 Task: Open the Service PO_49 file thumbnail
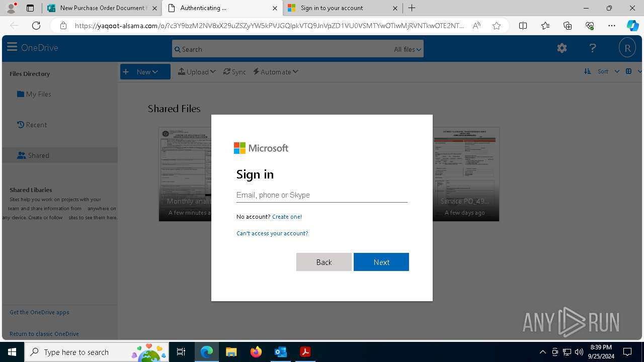point(466,174)
